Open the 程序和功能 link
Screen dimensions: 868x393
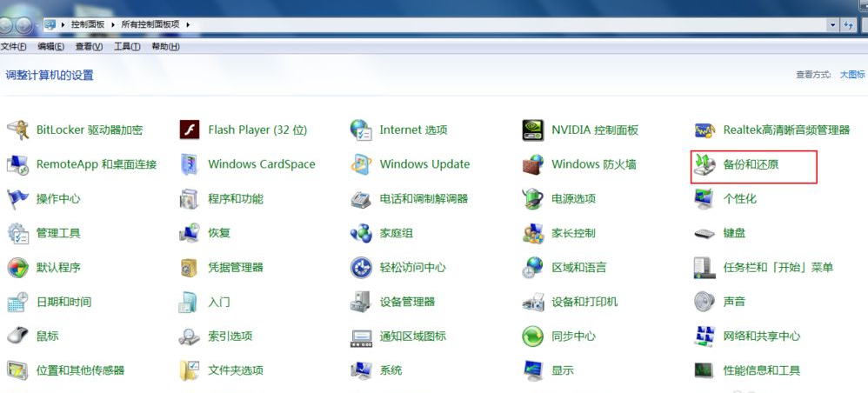(235, 199)
